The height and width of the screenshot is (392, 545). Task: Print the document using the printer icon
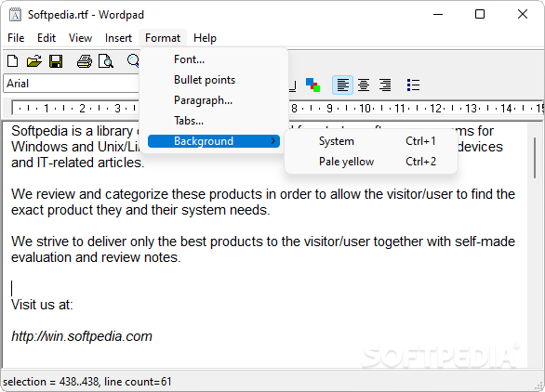pos(85,61)
